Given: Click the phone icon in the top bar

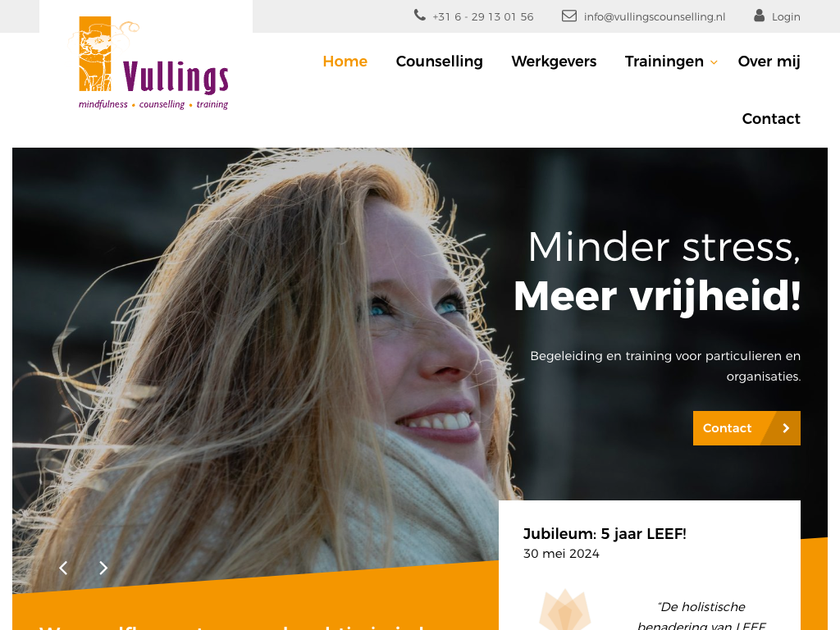Looking at the screenshot, I should pos(419,16).
